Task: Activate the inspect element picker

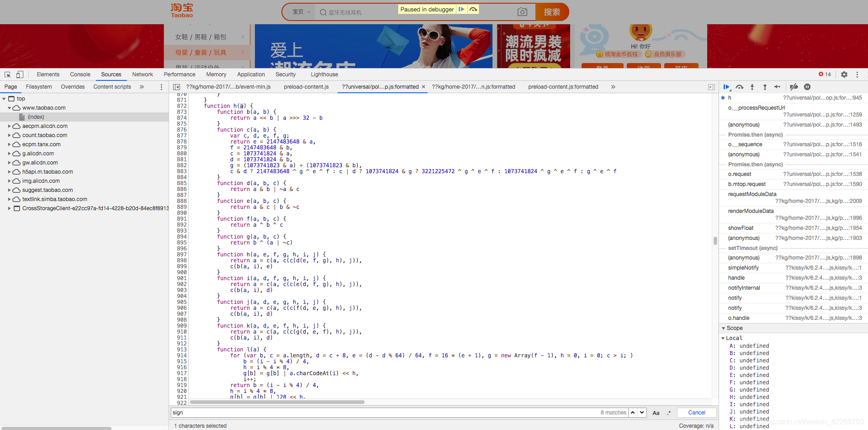Action: 7,74
